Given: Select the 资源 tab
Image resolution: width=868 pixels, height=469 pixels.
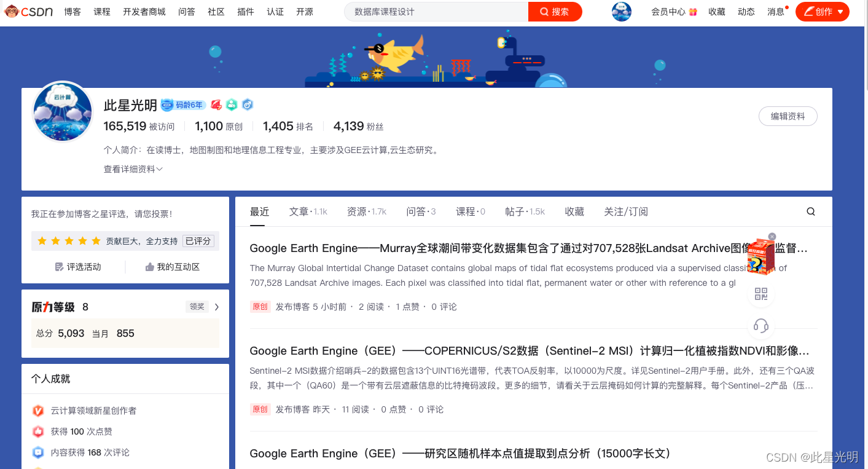Looking at the screenshot, I should pyautogui.click(x=367, y=211).
